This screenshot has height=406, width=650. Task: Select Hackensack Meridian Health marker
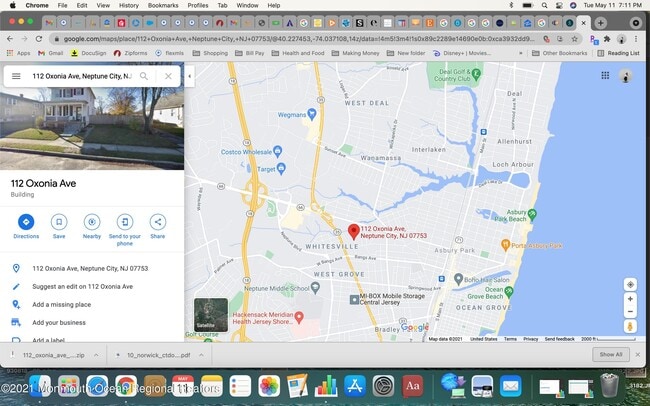(x=299, y=317)
